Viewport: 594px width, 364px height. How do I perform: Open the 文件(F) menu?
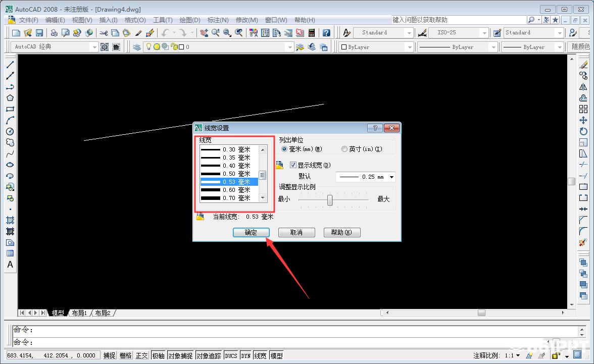pyautogui.click(x=28, y=20)
